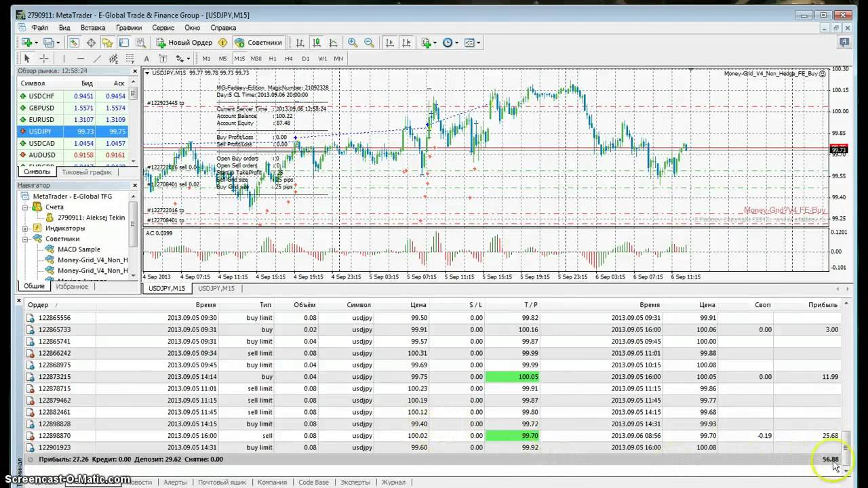868x488 pixels.
Task: Open the Графики menu
Action: coord(129,28)
